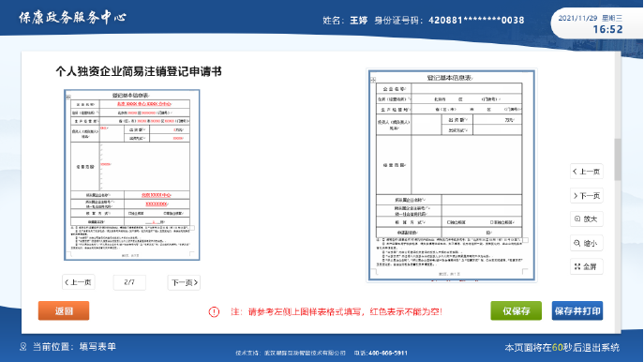Tick the 独立核算 checkbox in the form

click(448, 222)
